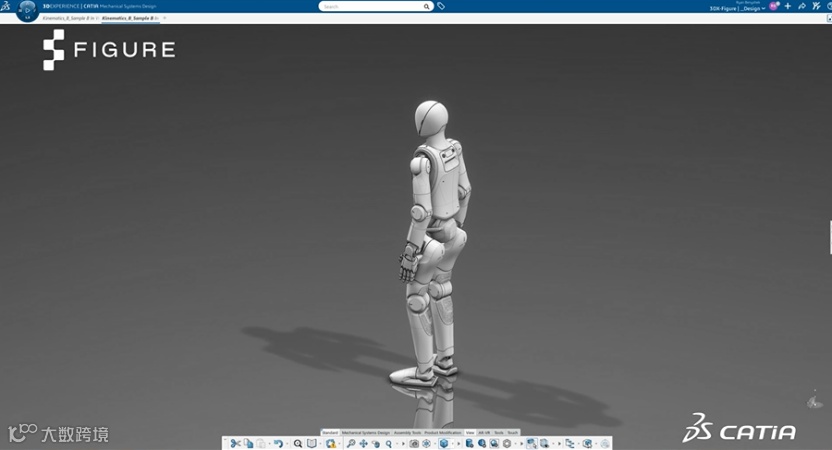The image size is (832, 450).
Task: Click the 3DS logo in top bar
Action: coord(5,6)
